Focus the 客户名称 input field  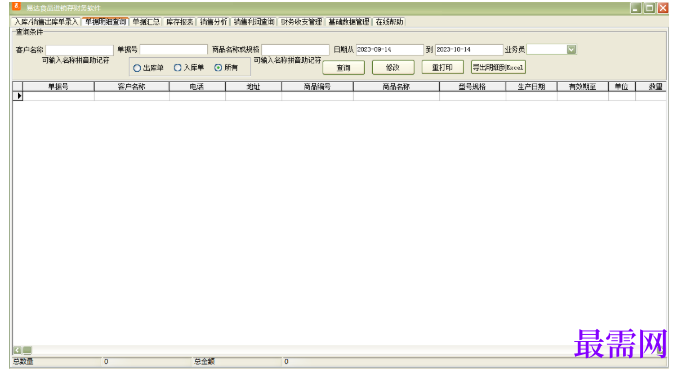(79, 49)
